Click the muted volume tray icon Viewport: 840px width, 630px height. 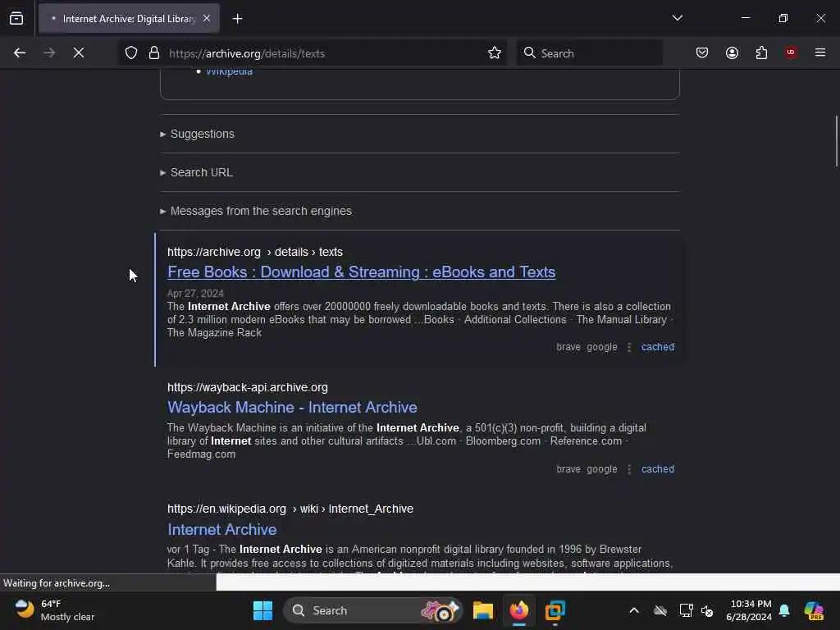click(x=707, y=610)
